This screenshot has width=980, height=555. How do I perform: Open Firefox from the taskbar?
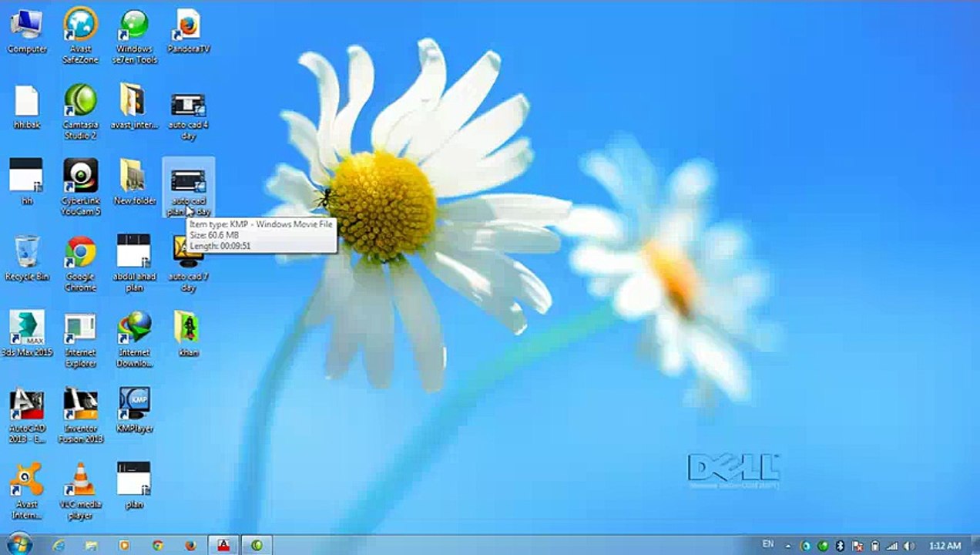click(191, 545)
